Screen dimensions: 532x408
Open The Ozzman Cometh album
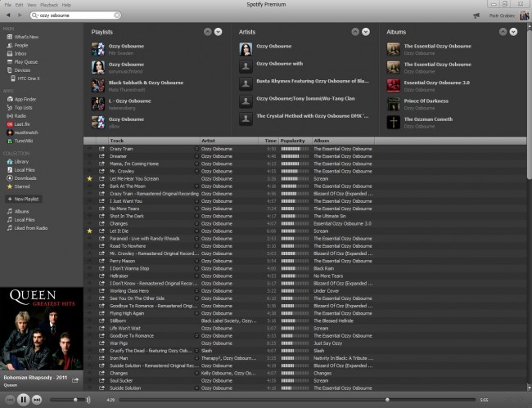pos(428,119)
